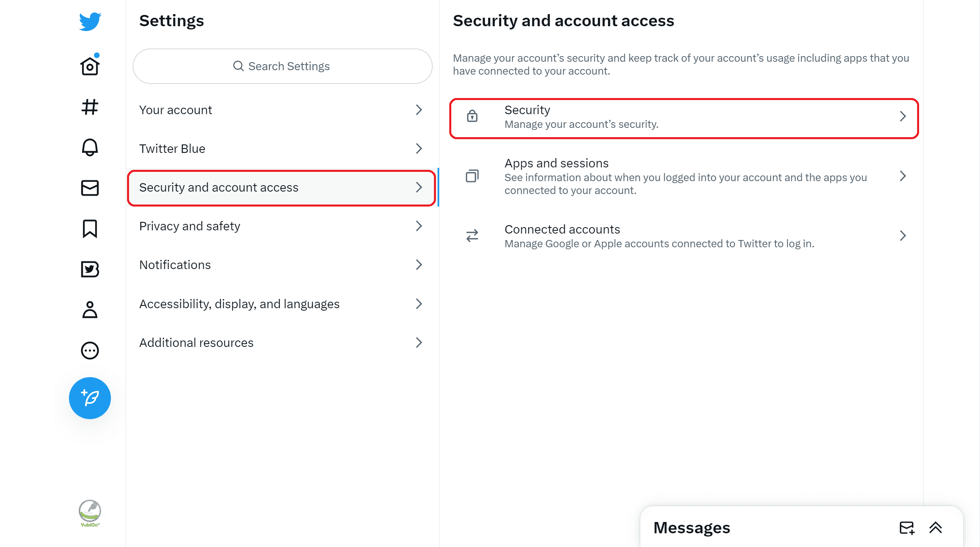
Task: Open the Privacy and safety section
Action: point(282,226)
